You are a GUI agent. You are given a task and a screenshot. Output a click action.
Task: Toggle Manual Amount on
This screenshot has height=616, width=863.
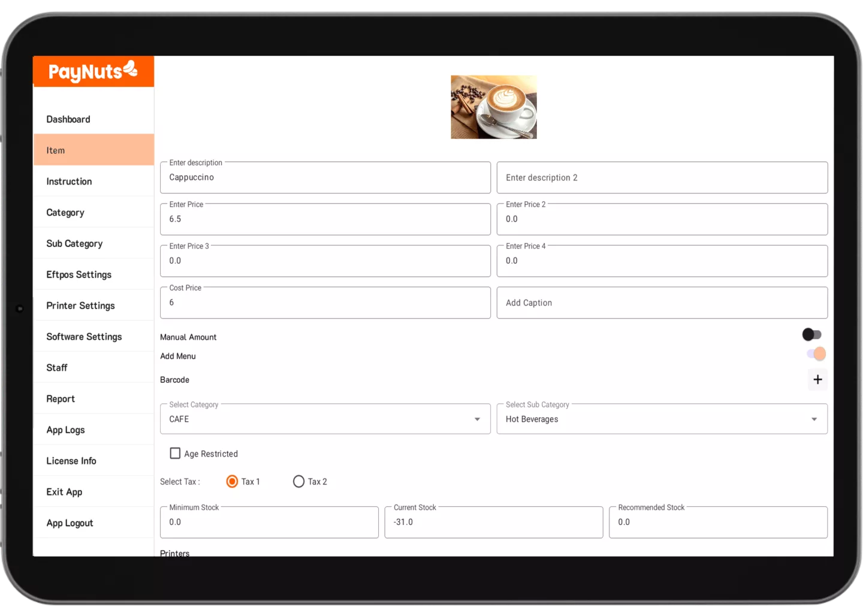[812, 334]
